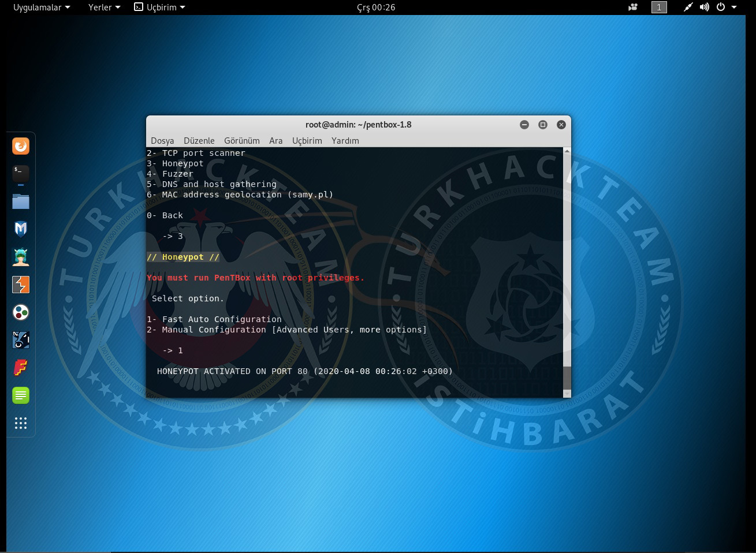The width and height of the screenshot is (756, 553).
Task: Open the Yardım help menu
Action: point(345,141)
